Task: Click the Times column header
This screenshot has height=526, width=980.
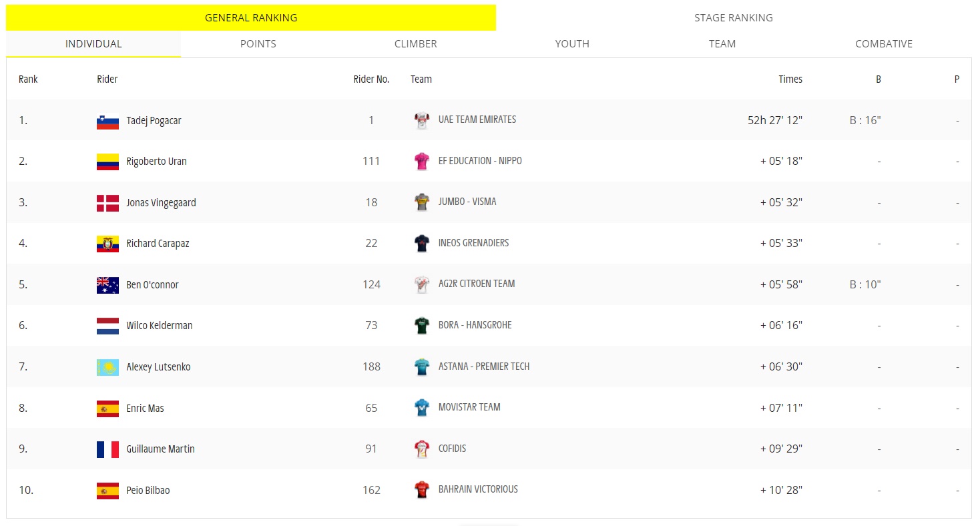Action: (790, 79)
